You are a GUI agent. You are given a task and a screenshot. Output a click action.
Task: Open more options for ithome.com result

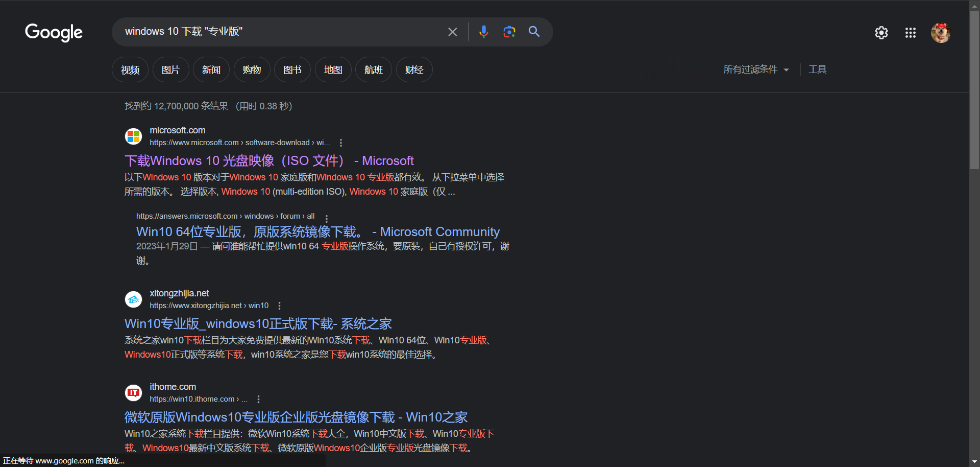pyautogui.click(x=258, y=400)
